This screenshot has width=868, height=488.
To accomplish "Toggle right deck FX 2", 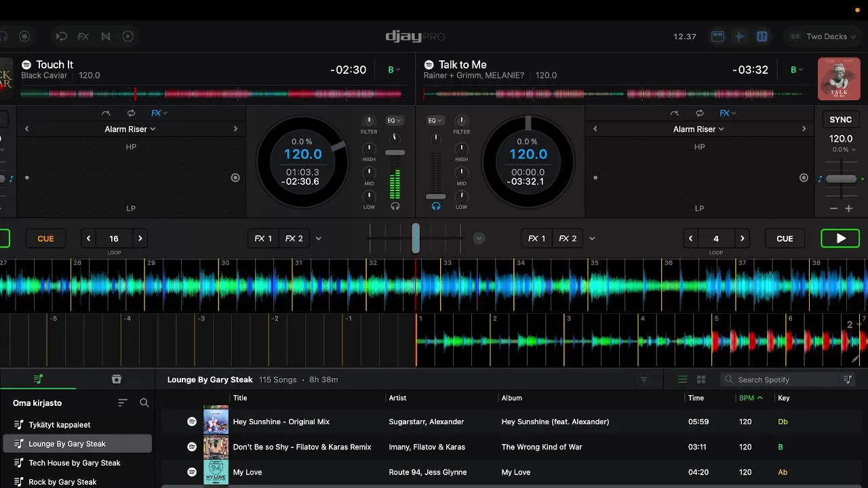I will point(568,239).
